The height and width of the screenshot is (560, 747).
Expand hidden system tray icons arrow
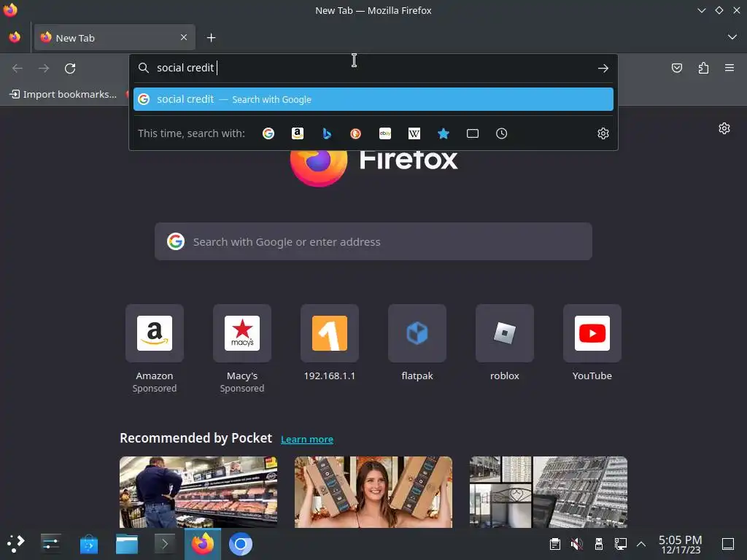(x=641, y=544)
